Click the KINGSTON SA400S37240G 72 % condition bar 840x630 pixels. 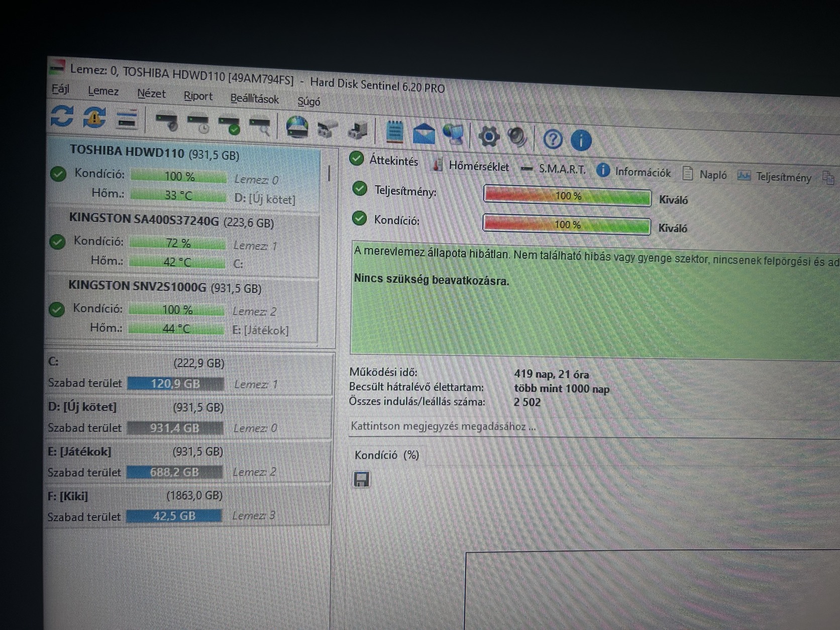point(178,244)
